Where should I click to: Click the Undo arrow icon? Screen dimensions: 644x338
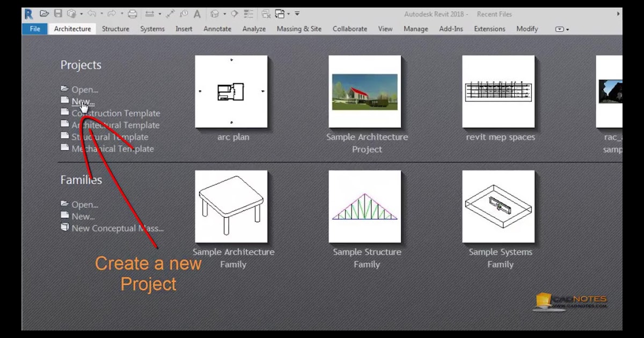(91, 14)
